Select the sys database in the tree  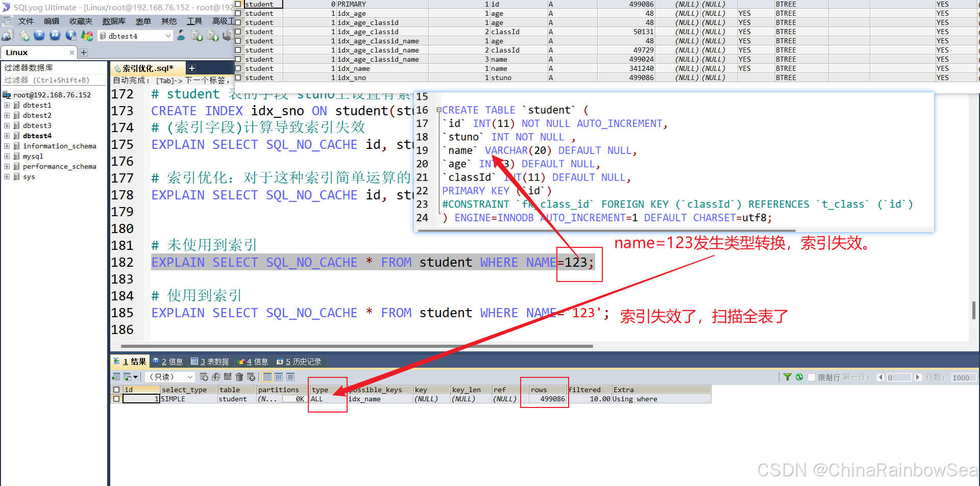[x=29, y=176]
